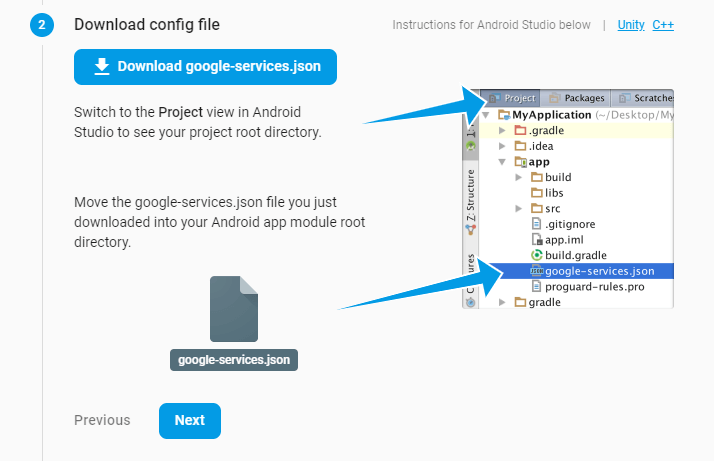Expand the .gradle folder arrow
714x461 pixels.
[502, 131]
